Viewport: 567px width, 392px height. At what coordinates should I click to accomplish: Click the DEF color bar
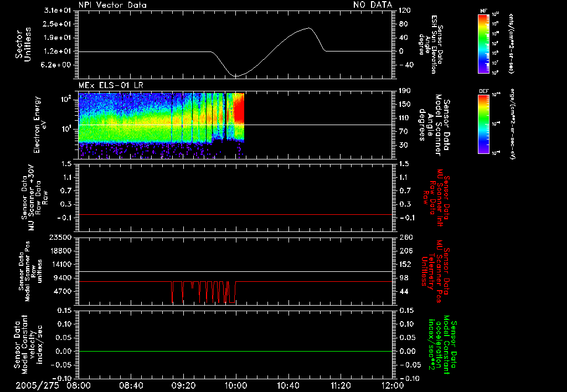pos(483,124)
